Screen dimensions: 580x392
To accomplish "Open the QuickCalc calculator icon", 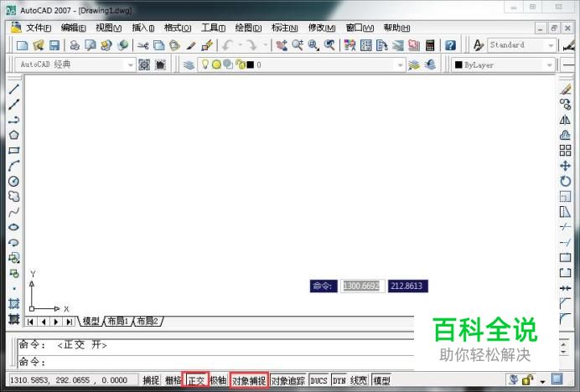I will 430,45.
